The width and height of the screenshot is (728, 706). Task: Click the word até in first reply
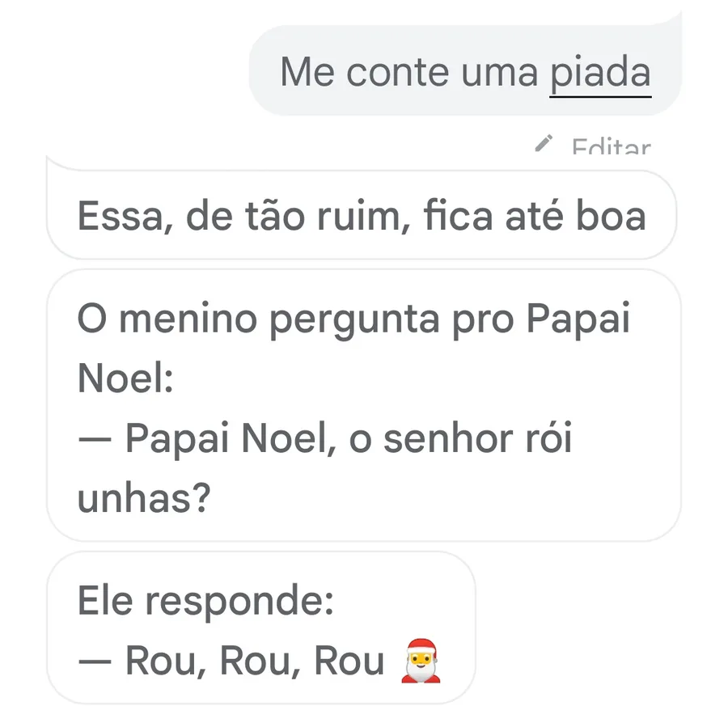(x=537, y=216)
